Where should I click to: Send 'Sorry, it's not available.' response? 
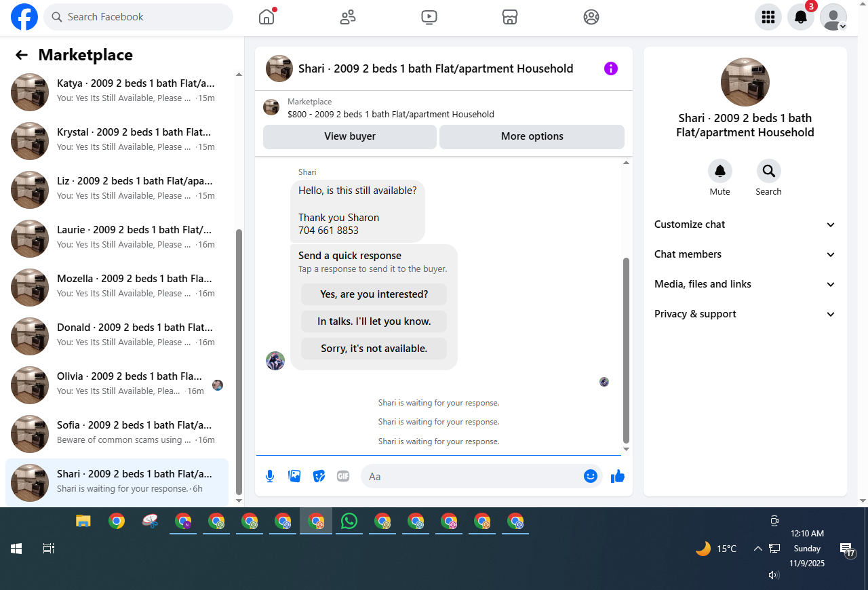374,349
